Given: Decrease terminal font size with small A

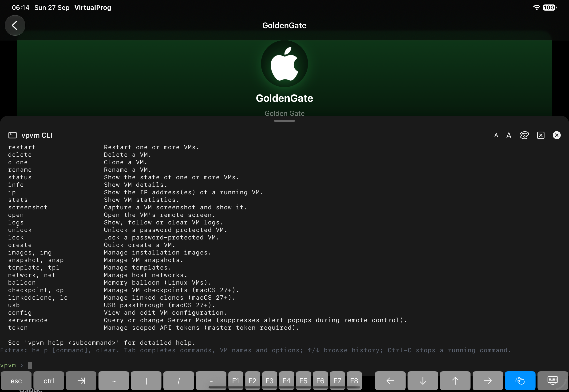Looking at the screenshot, I should pyautogui.click(x=496, y=135).
